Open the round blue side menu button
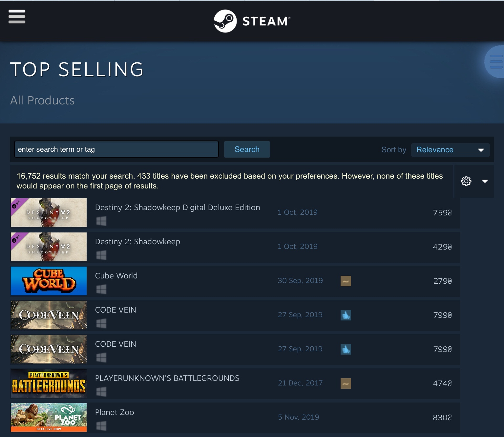 pyautogui.click(x=494, y=62)
